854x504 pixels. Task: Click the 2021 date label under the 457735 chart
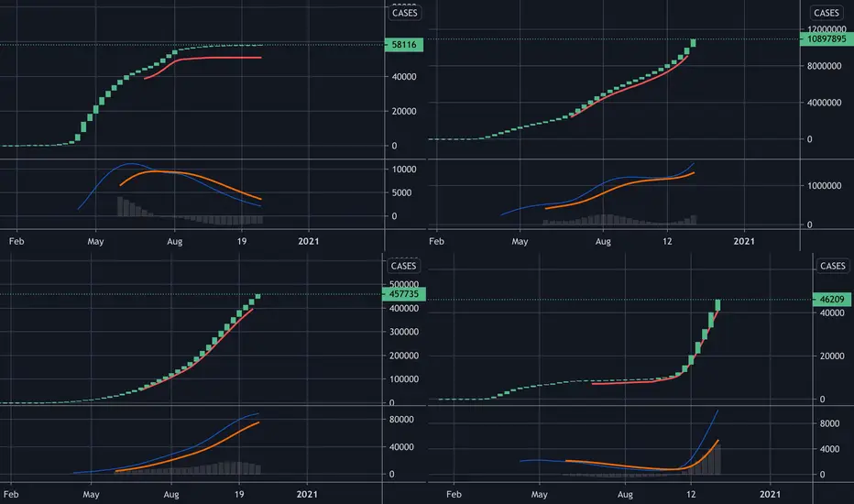(307, 494)
